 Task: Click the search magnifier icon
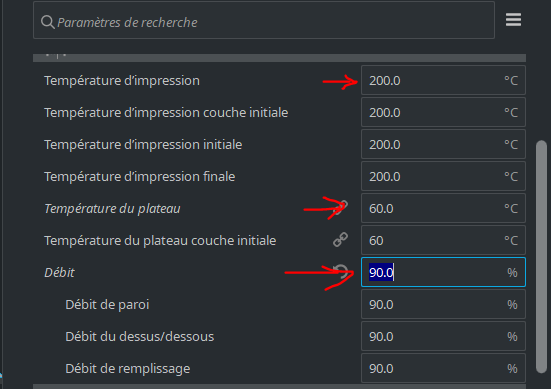point(47,22)
